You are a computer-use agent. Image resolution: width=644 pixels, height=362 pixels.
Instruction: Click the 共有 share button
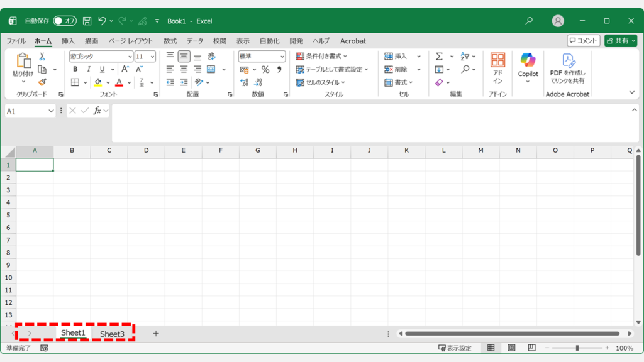620,41
